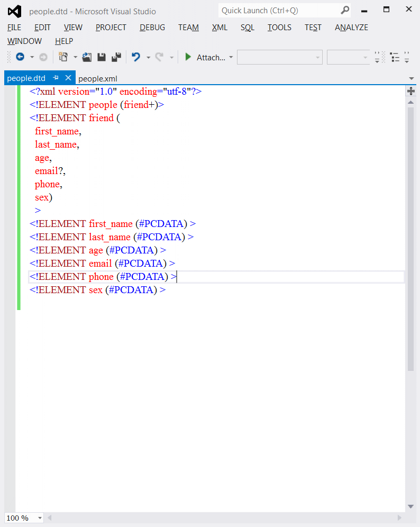420x527 pixels.
Task: Toggle the pin on people.dtd tab
Action: click(56, 78)
